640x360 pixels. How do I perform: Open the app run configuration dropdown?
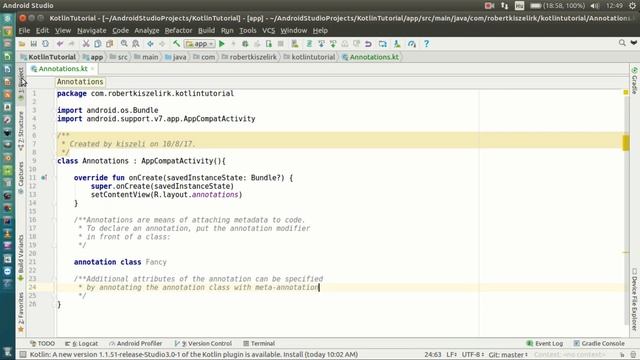[200, 44]
